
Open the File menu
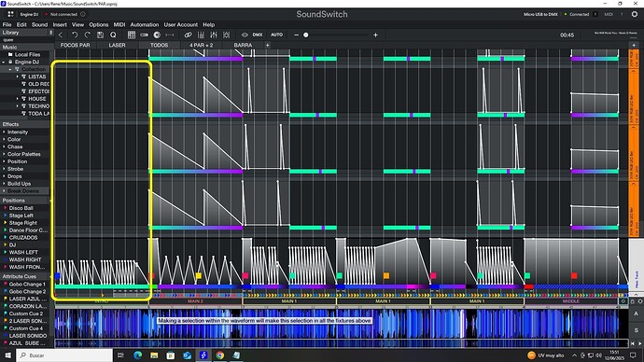[x=7, y=24]
